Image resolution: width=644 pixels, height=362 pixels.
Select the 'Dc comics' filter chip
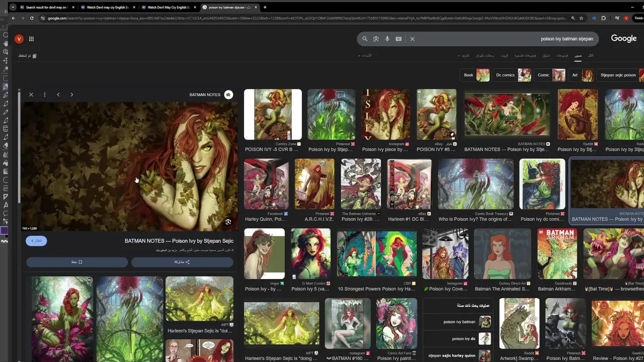click(x=512, y=75)
